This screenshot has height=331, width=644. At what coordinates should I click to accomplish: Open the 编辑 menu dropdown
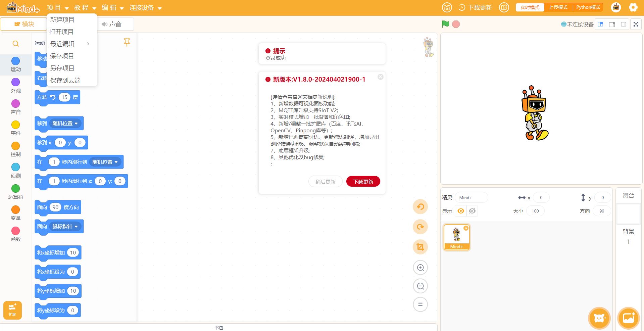pos(113,8)
